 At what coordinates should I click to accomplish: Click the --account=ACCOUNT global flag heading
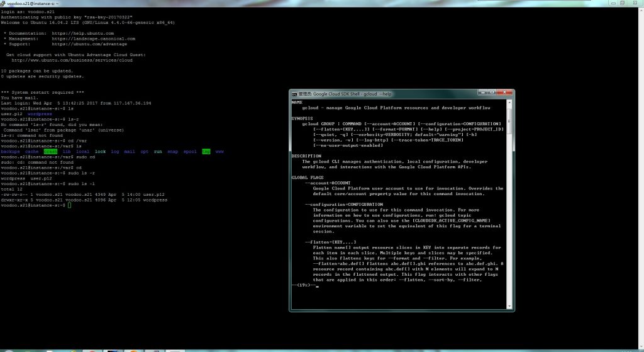tap(328, 183)
